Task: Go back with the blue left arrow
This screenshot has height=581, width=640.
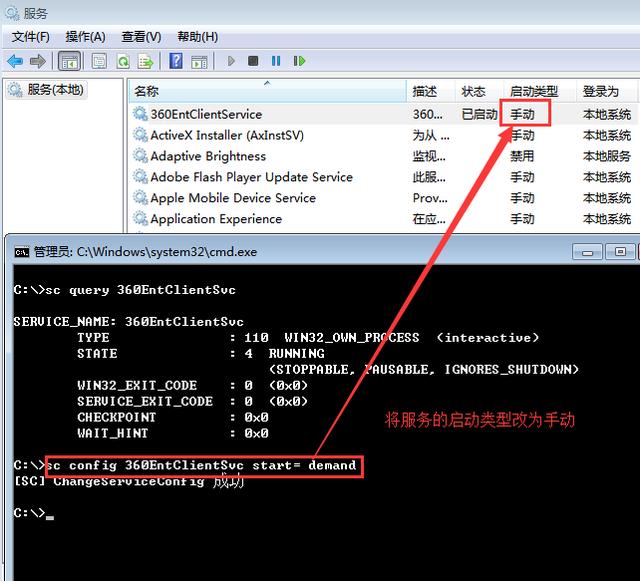Action: pyautogui.click(x=15, y=61)
